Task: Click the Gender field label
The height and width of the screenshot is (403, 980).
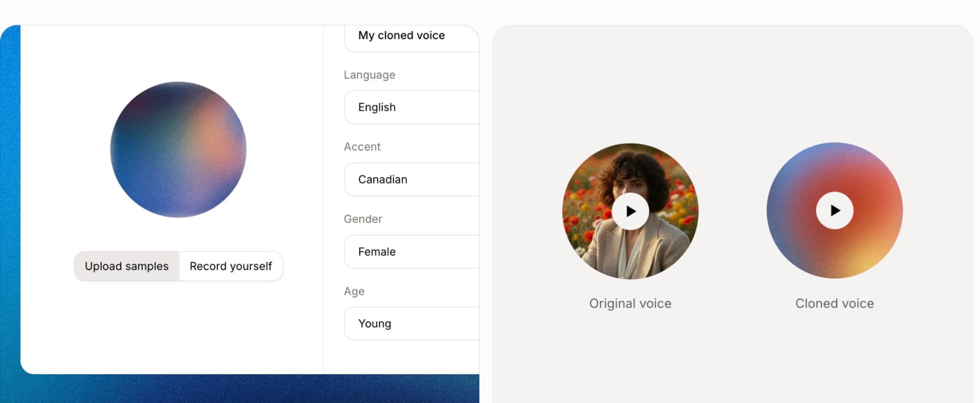Action: tap(363, 219)
